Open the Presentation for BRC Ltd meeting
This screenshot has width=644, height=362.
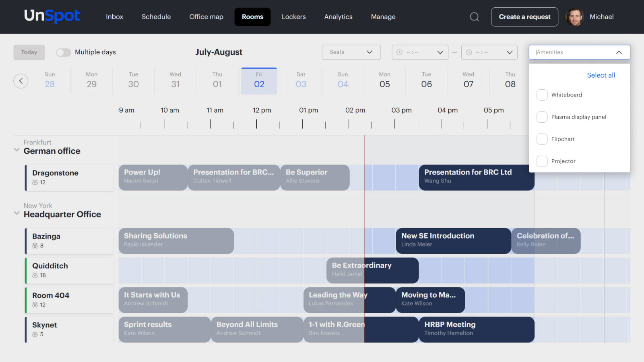tap(476, 177)
